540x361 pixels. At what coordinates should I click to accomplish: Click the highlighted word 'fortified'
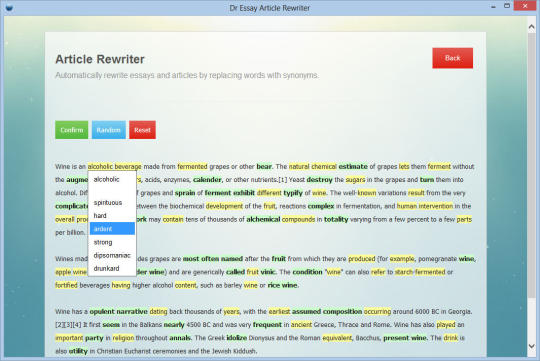pyautogui.click(x=66, y=285)
